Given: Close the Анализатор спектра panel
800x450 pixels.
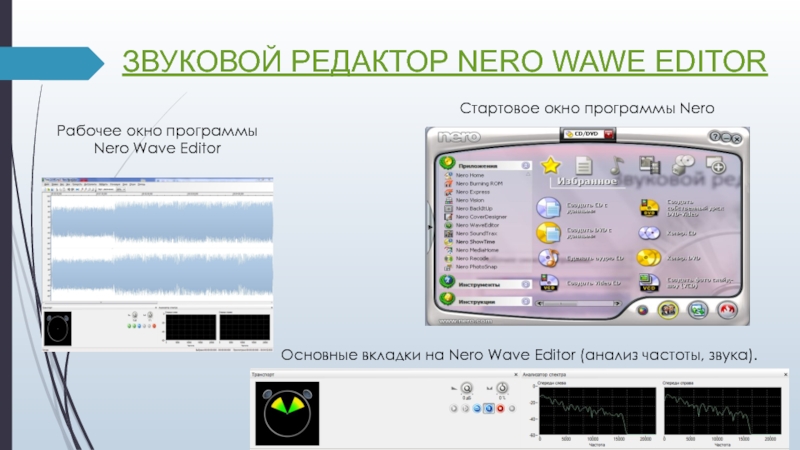Looking at the screenshot, I should coord(785,374).
